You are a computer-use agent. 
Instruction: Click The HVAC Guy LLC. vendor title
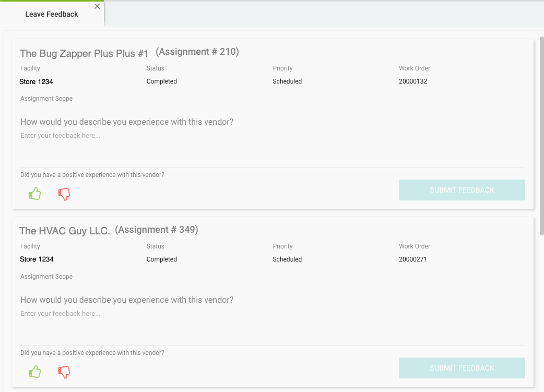click(64, 230)
